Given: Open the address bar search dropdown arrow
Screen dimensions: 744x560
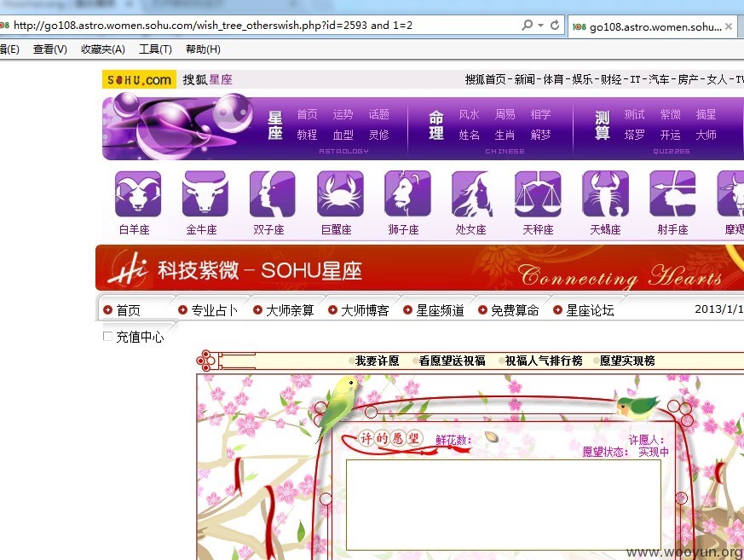Looking at the screenshot, I should [540, 26].
